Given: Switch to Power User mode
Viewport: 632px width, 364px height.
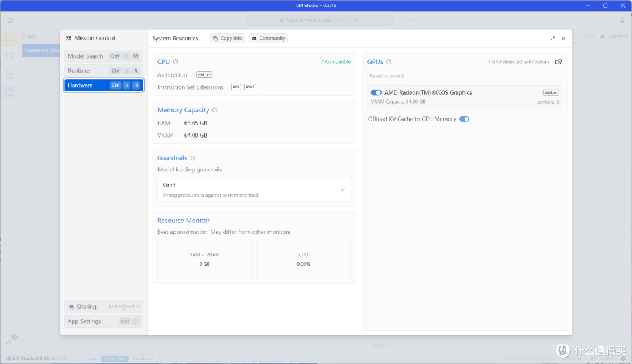Looking at the screenshot, I should [115, 358].
